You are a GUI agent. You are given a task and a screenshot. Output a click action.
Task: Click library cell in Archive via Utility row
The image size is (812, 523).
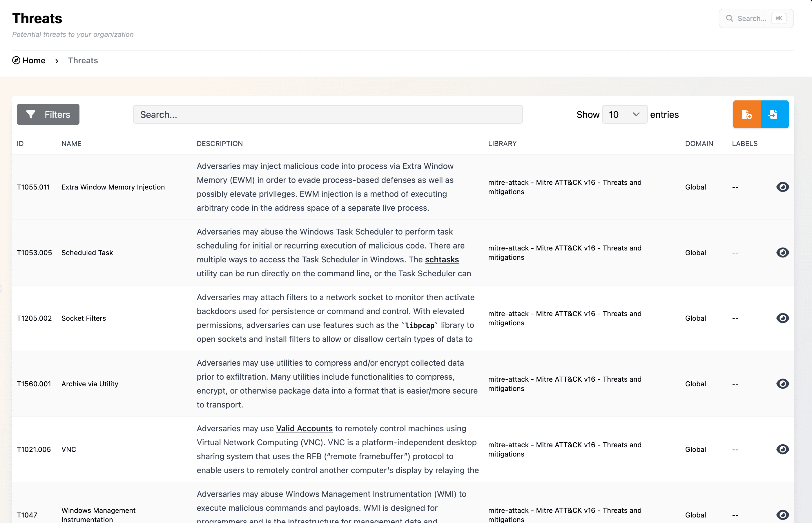pos(565,384)
